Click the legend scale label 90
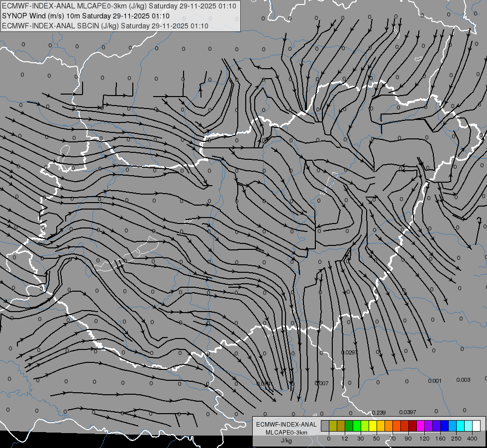 click(408, 439)
